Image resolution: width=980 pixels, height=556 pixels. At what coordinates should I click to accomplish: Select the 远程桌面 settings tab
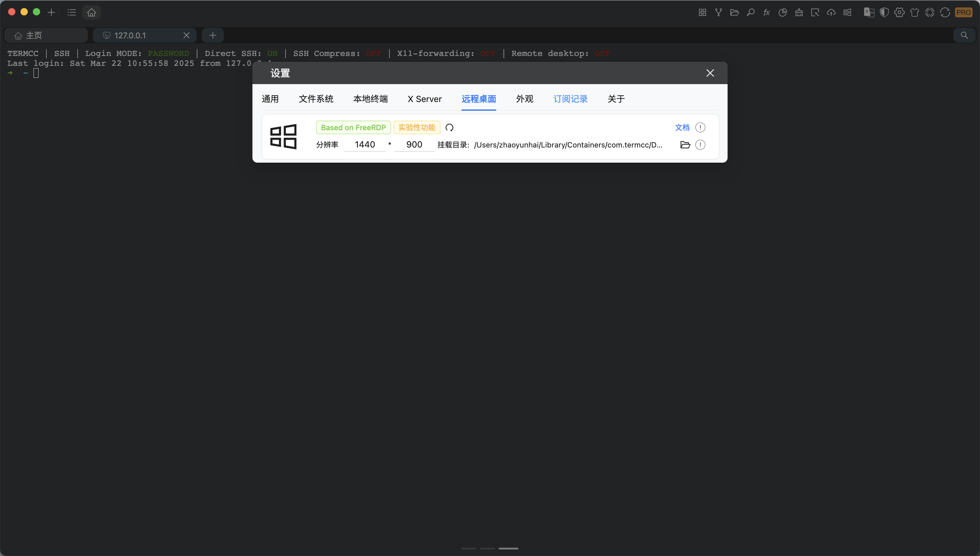coord(479,99)
